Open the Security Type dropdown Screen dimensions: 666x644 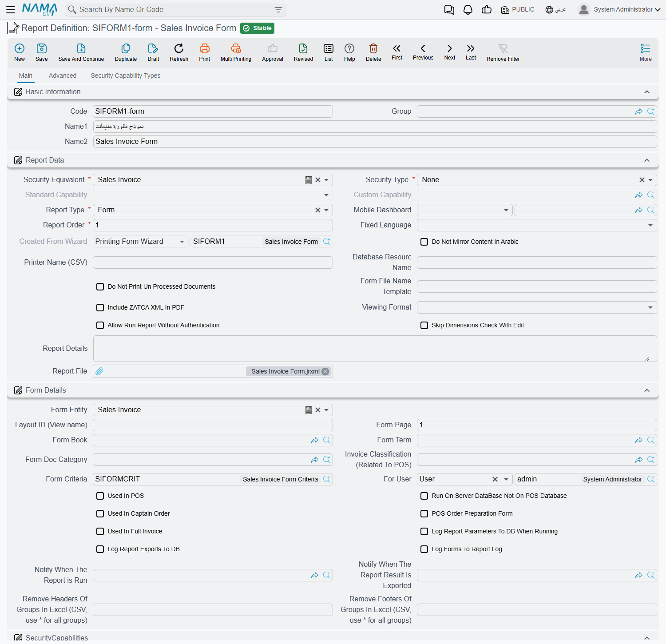650,180
